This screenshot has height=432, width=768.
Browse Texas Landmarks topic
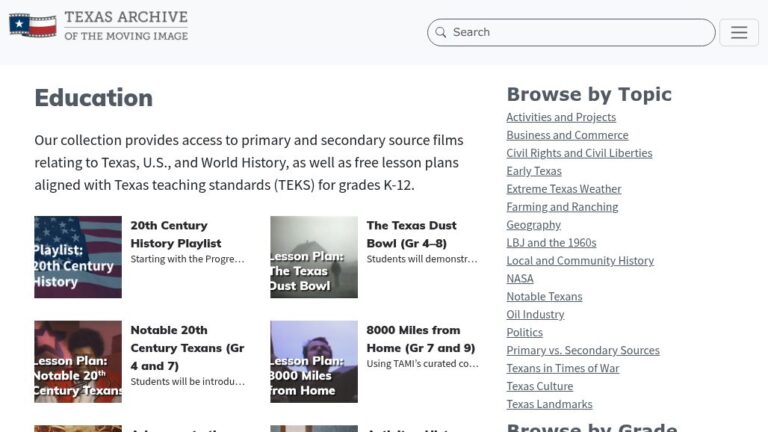point(550,404)
